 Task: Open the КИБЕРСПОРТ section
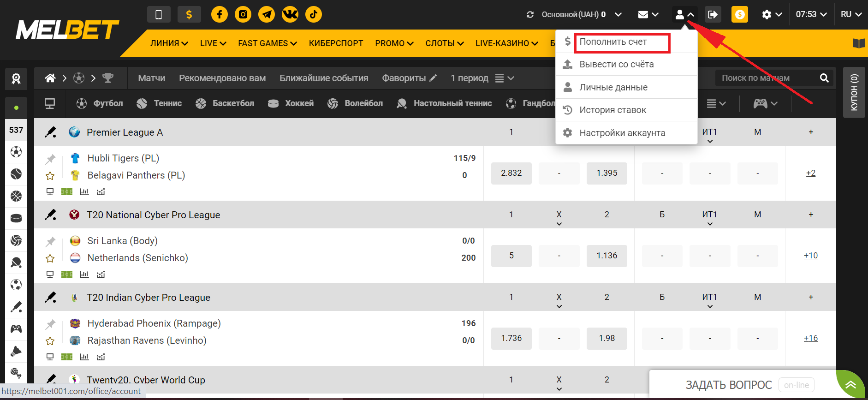[336, 43]
